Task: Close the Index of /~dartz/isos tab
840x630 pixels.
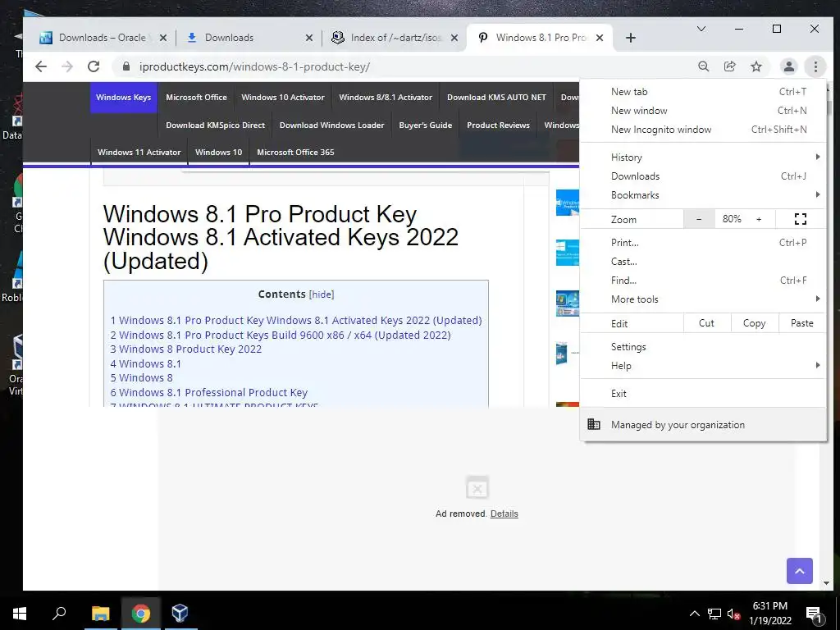Action: pos(454,38)
